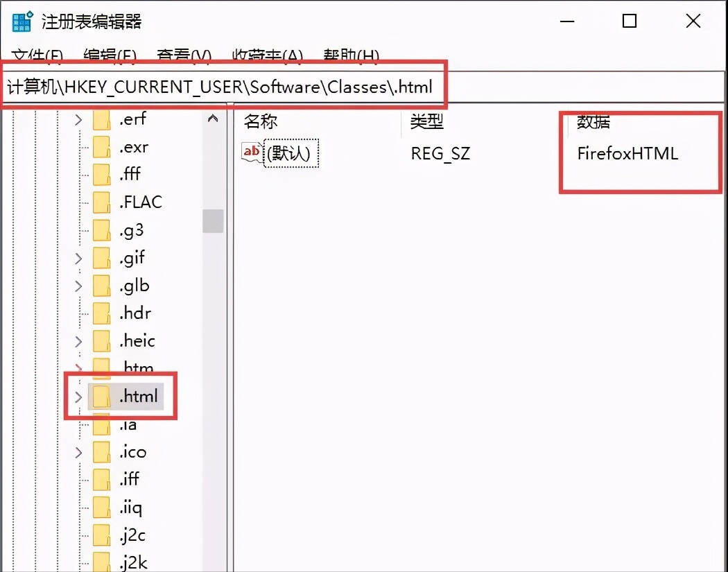Expand the .erf registry key
This screenshot has height=572, width=728.
pos(78,120)
